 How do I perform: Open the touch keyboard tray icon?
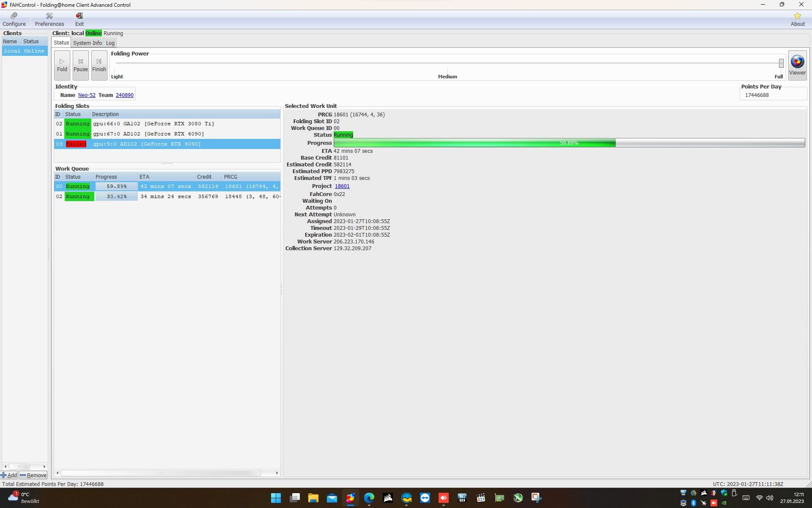click(x=746, y=498)
